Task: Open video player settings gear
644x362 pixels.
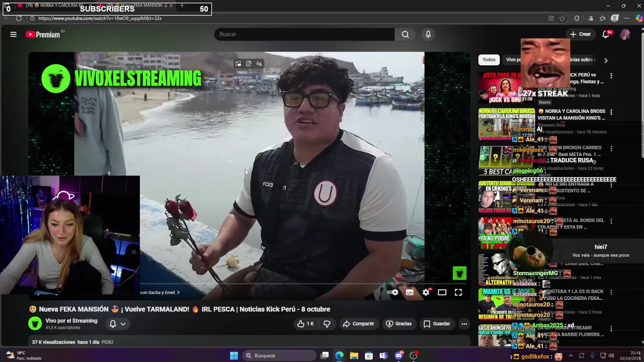Action: (x=426, y=292)
